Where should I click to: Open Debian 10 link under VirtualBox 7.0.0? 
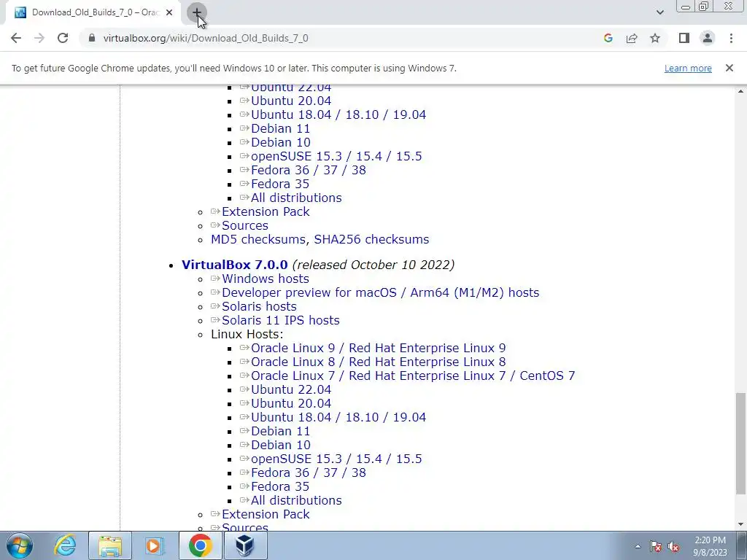[281, 445]
